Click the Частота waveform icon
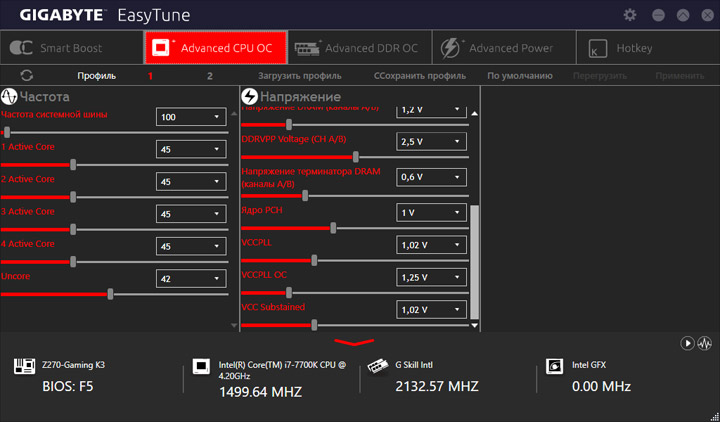Viewport: 720px width, 422px height. [9, 96]
